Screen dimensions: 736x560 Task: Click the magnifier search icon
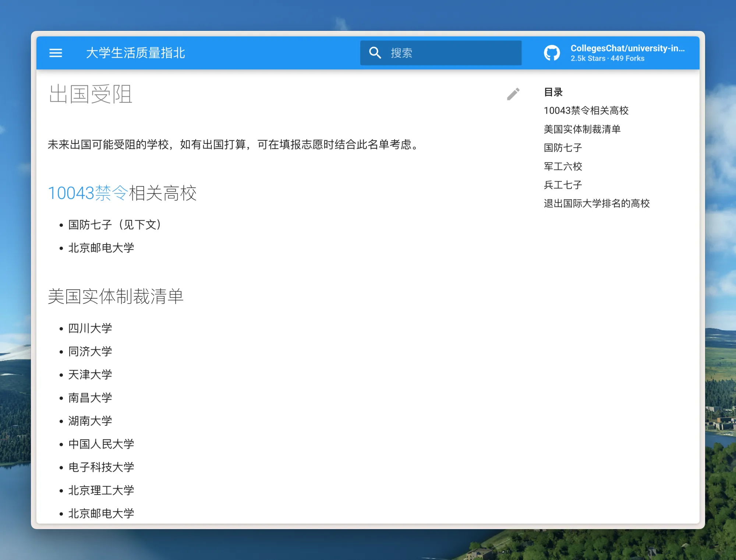coord(375,53)
